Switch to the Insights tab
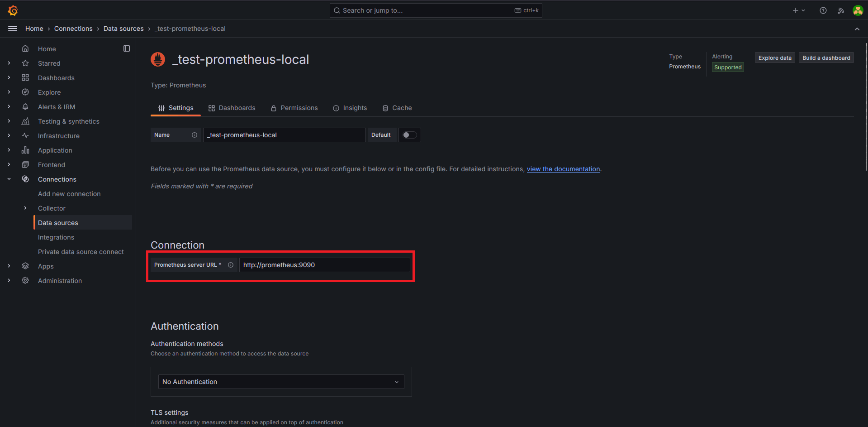Screen dimensions: 868x427 click(x=350, y=108)
